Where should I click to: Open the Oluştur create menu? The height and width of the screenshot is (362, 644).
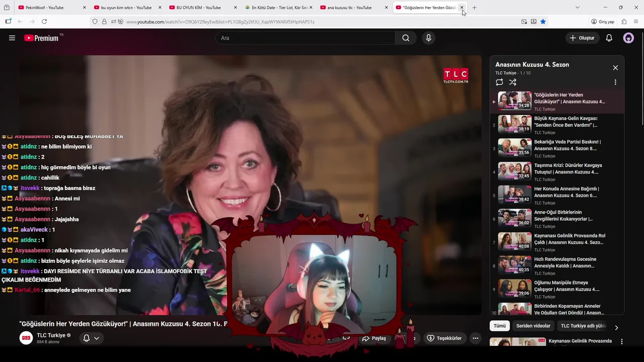(x=582, y=38)
